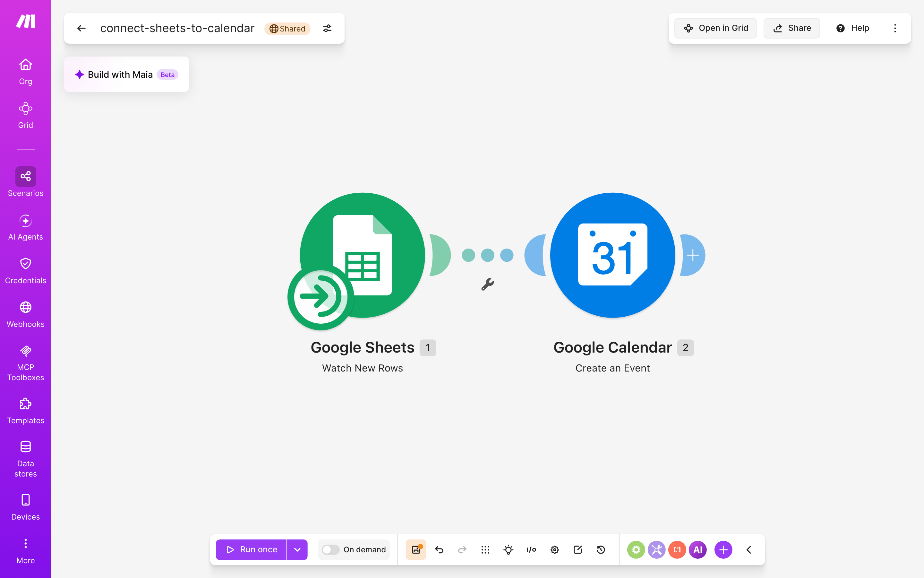Image resolution: width=924 pixels, height=578 pixels.
Task: Open Templates in sidebar
Action: click(x=26, y=411)
